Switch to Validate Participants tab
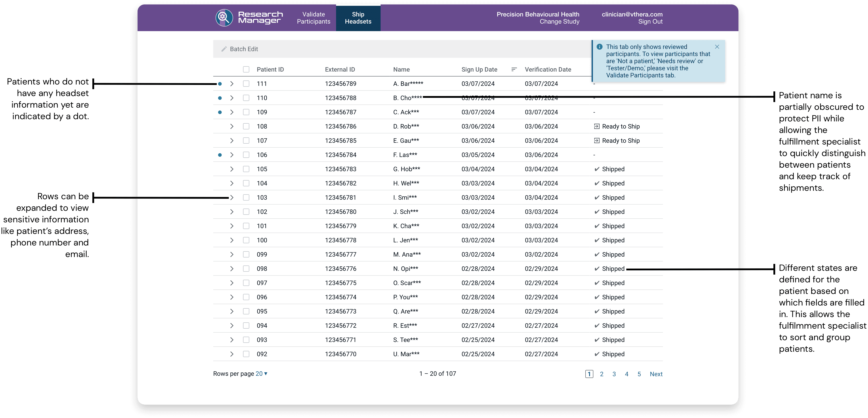Screen dimensions: 868x418 [313, 18]
